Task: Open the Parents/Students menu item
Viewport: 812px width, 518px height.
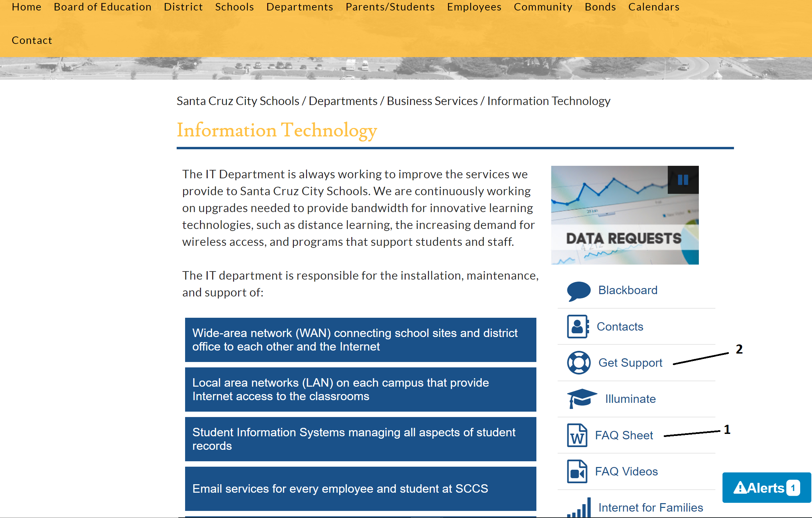Action: tap(390, 7)
